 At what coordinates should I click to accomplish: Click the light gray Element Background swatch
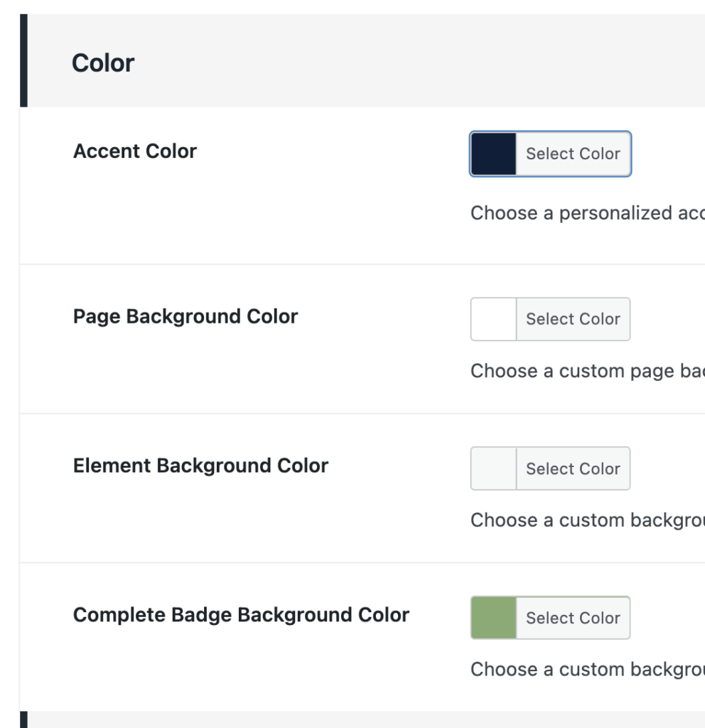click(x=493, y=469)
